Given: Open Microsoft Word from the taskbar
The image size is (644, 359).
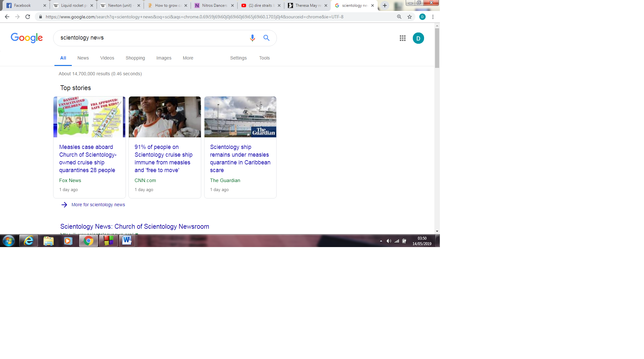Looking at the screenshot, I should tap(127, 241).
